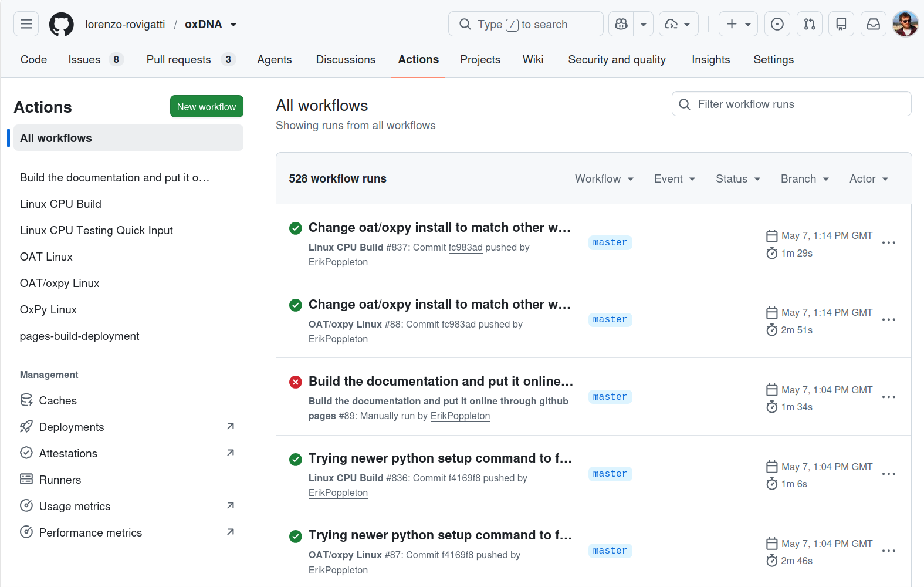The image size is (924, 587).
Task: Expand the Actor filter dropdown
Action: (x=869, y=178)
